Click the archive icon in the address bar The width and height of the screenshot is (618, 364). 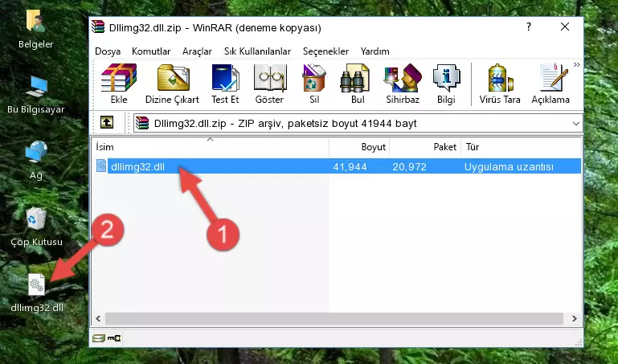tap(142, 123)
